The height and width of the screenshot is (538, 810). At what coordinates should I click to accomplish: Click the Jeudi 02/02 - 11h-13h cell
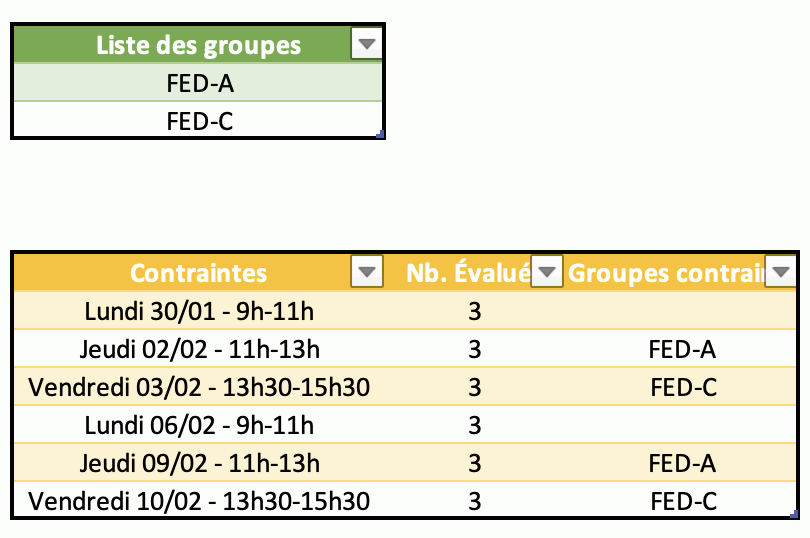point(199,349)
